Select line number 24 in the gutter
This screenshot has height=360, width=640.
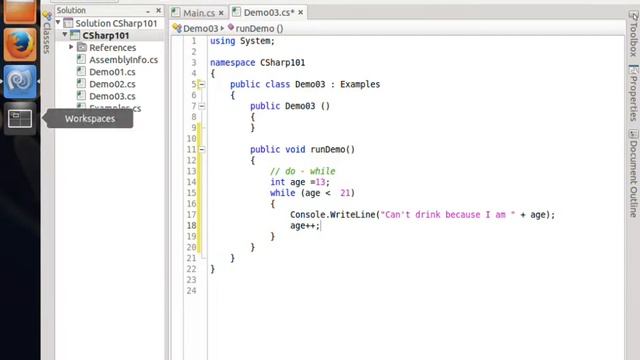[191, 291]
